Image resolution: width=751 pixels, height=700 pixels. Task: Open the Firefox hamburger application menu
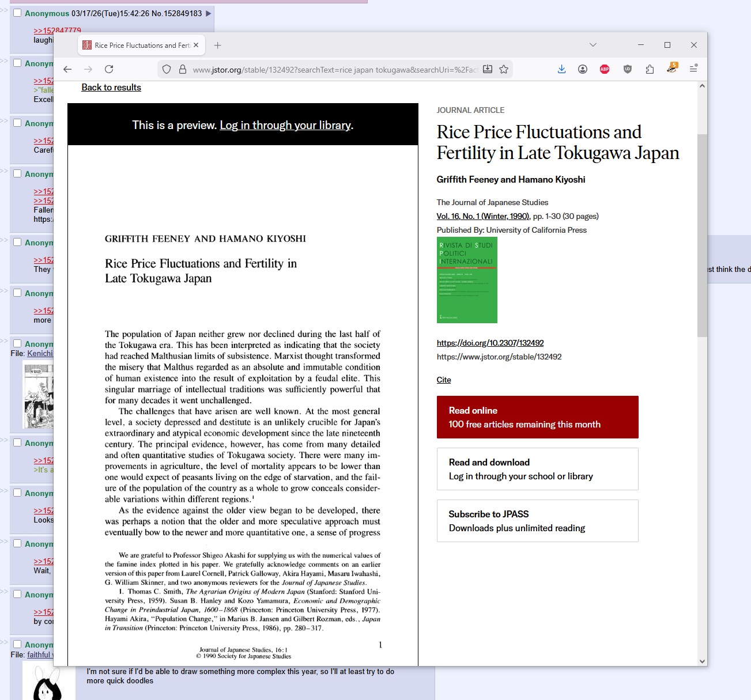click(693, 69)
